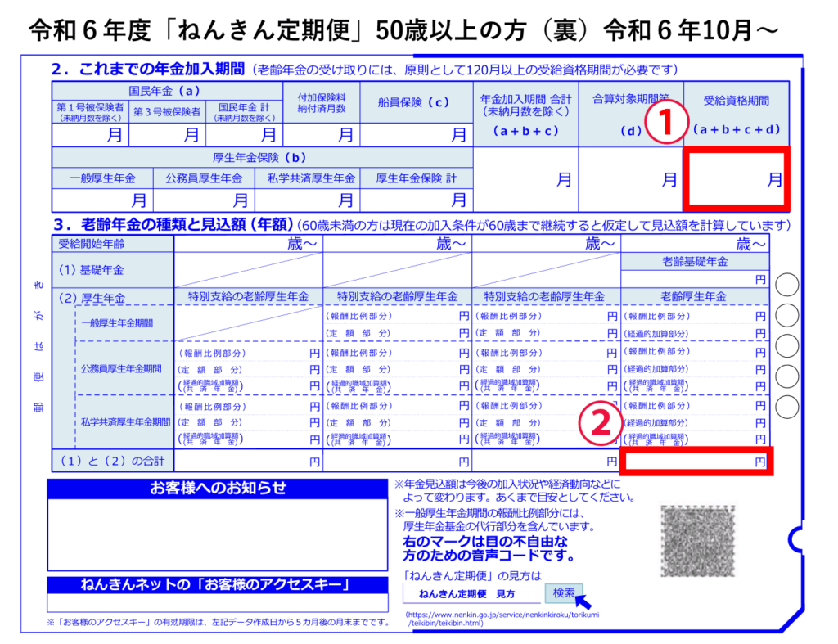Select the 船員保険 (c) header cell
The image size is (838, 644).
pyautogui.click(x=415, y=102)
